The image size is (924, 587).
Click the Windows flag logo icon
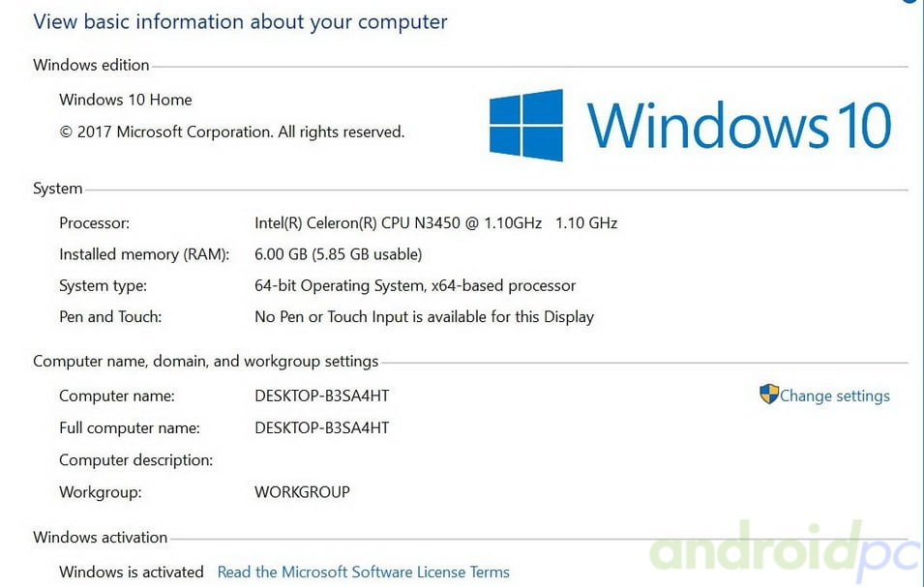(x=526, y=125)
